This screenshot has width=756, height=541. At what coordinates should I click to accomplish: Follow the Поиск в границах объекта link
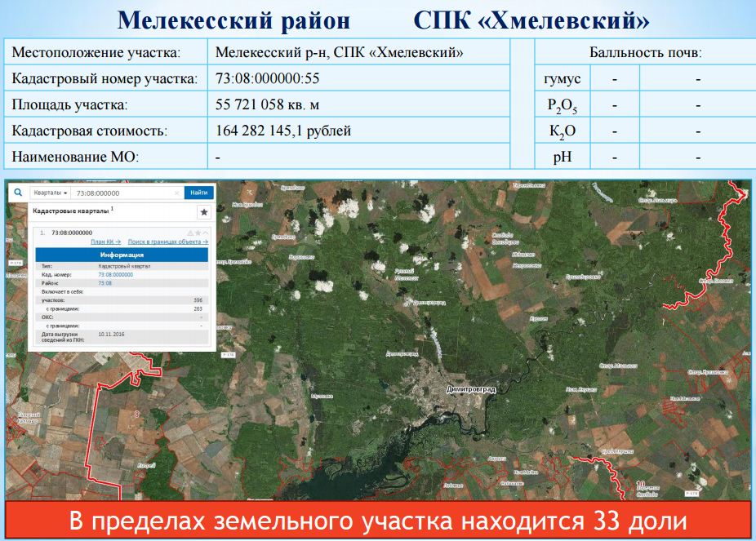(167, 242)
